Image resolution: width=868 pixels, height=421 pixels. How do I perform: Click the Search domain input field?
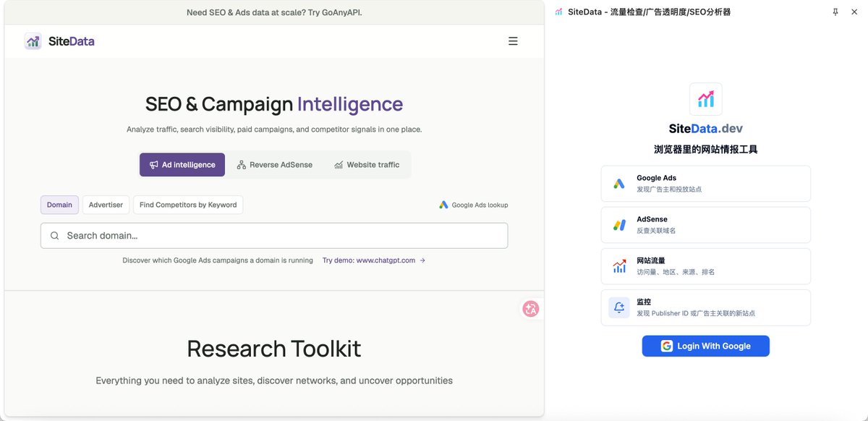coord(274,236)
